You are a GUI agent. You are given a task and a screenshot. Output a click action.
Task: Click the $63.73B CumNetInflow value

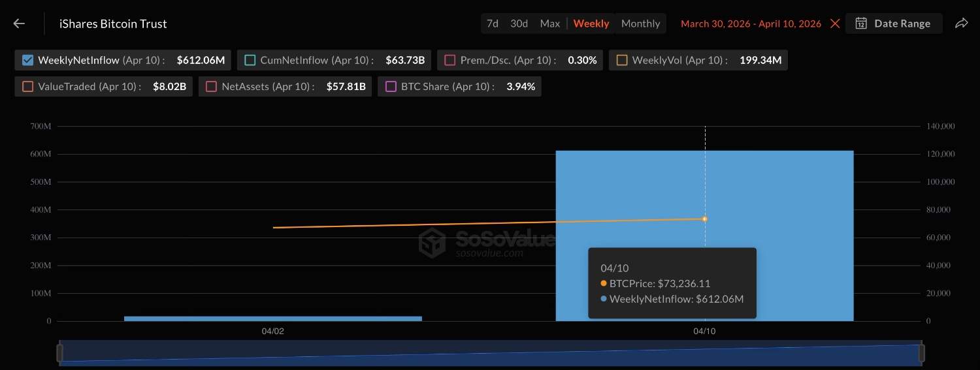[405, 60]
